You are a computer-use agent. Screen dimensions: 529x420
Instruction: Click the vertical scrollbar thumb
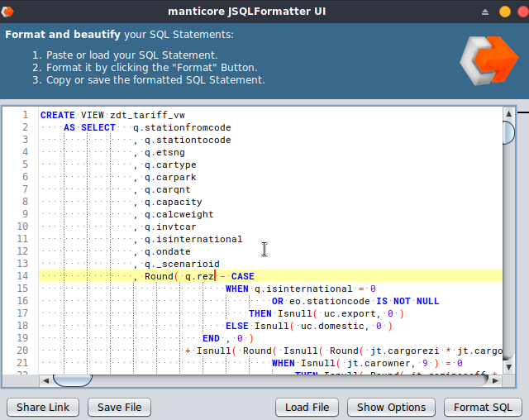pyautogui.click(x=509, y=132)
